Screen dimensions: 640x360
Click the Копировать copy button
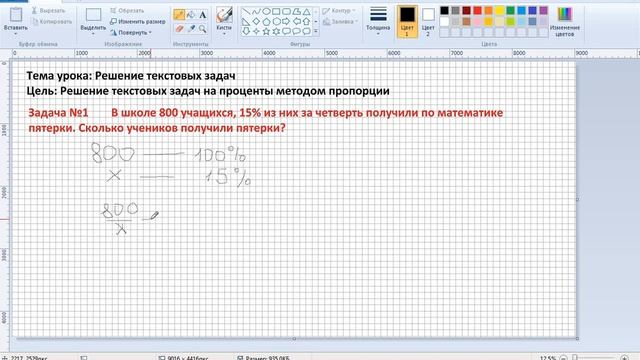(x=52, y=21)
